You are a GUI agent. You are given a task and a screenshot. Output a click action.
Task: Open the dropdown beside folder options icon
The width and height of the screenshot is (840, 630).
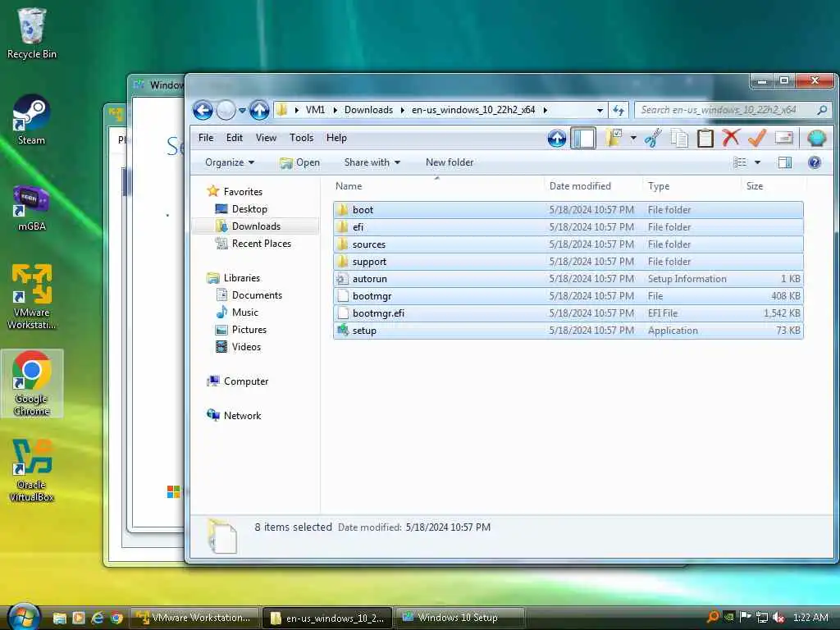(x=633, y=138)
